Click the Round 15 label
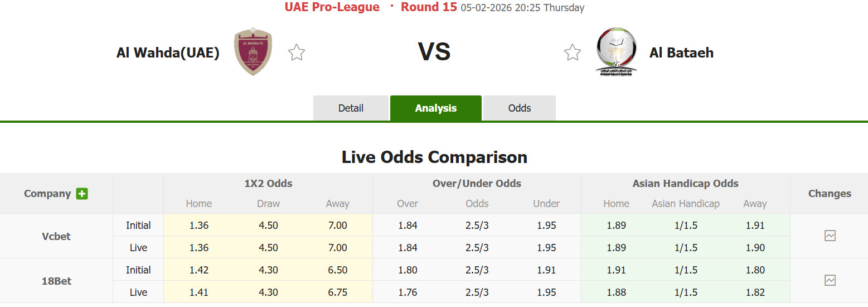 pos(429,7)
